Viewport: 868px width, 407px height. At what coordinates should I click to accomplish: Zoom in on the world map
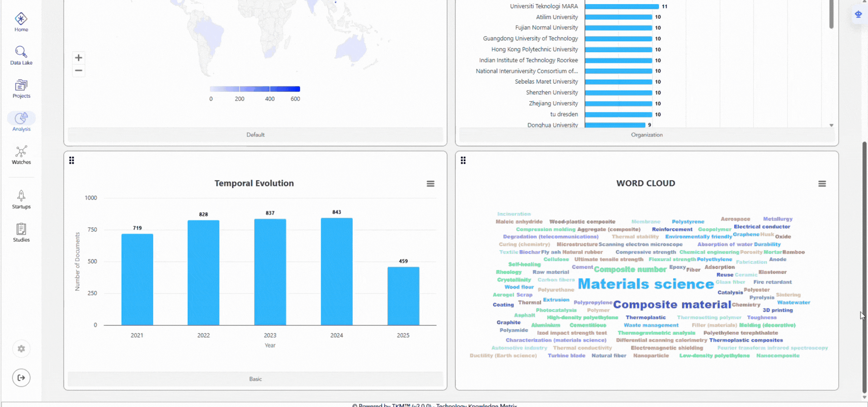click(x=78, y=58)
